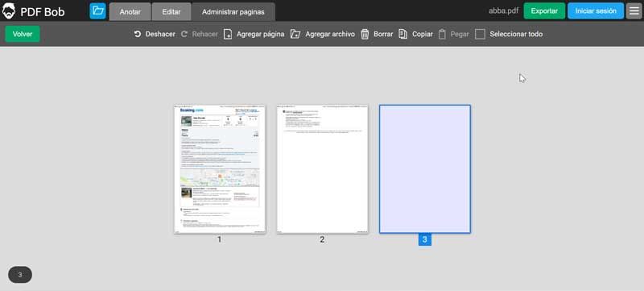Click the page number 1 label
This screenshot has height=291, width=644.
click(x=219, y=239)
